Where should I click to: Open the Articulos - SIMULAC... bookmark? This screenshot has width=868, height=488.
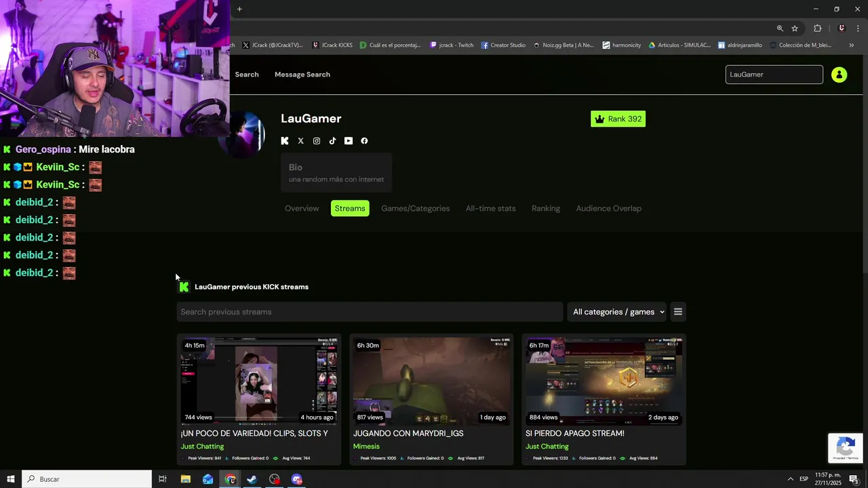pyautogui.click(x=679, y=45)
